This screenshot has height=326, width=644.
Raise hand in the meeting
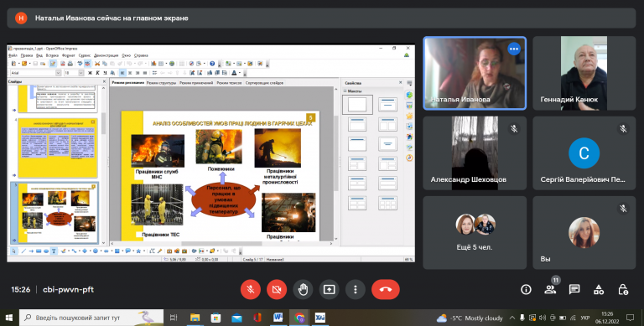click(x=303, y=289)
